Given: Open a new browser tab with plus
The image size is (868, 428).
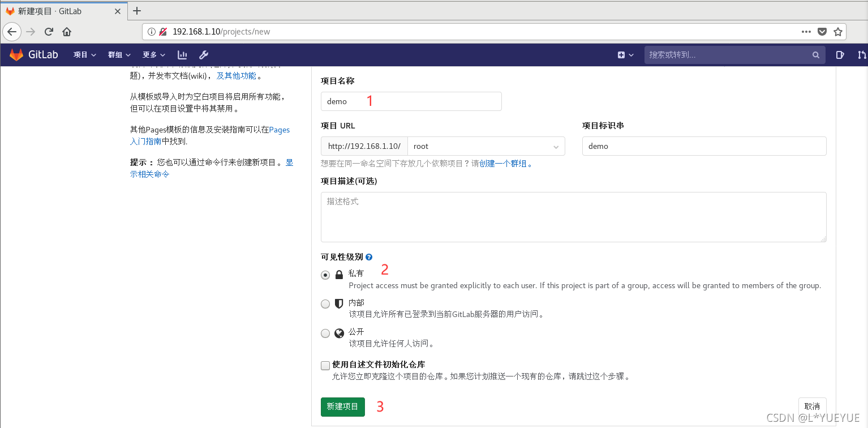Looking at the screenshot, I should click(x=137, y=11).
